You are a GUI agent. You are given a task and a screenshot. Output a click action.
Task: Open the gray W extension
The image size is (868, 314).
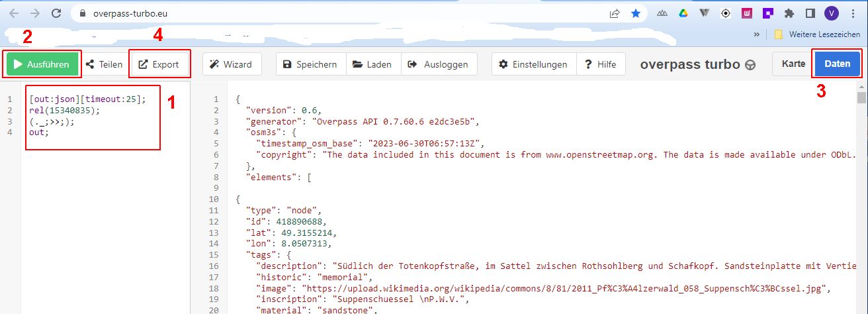[x=705, y=13]
